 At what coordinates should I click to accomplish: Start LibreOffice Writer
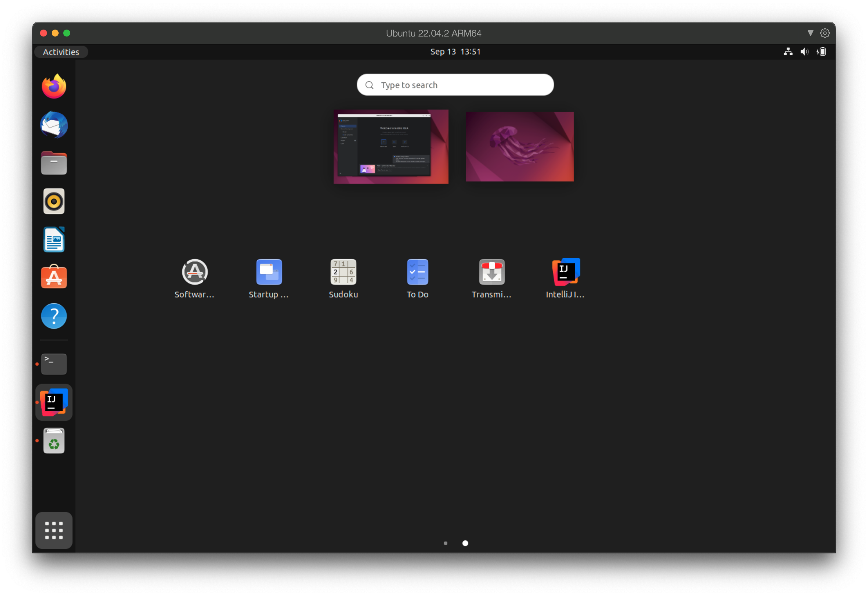[x=53, y=239]
